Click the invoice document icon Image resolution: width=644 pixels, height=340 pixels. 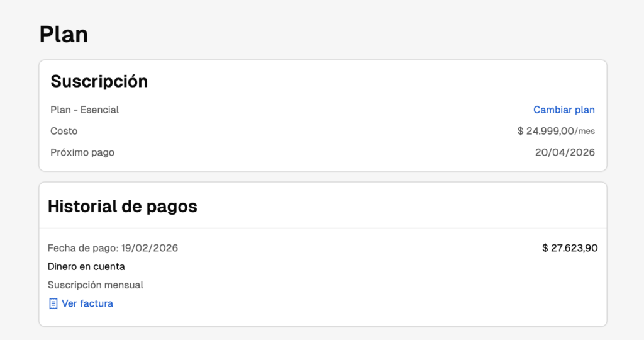(53, 303)
